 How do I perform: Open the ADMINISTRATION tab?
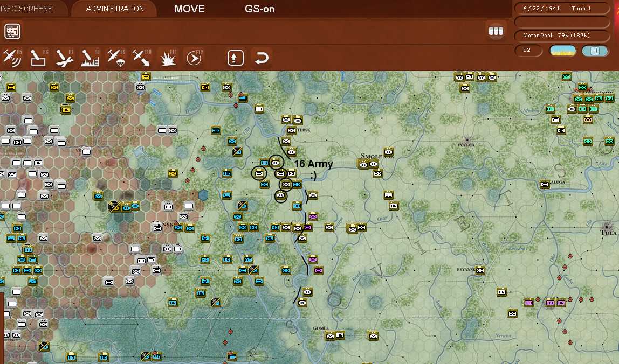(115, 9)
